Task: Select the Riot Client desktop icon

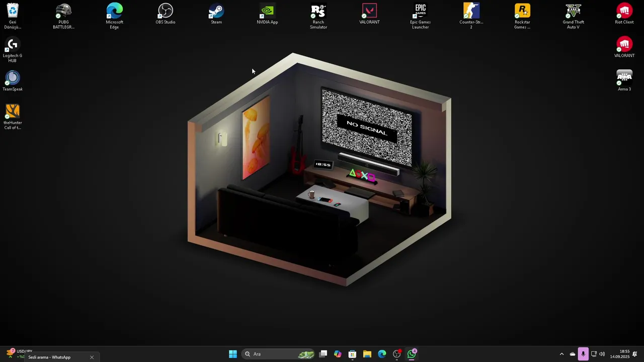Action: click(x=624, y=14)
